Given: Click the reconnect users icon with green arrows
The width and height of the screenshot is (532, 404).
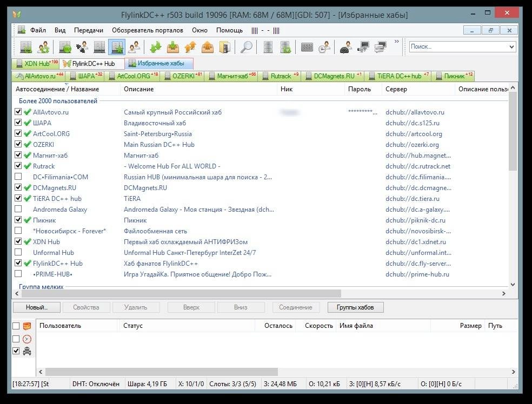Looking at the screenshot, I should pyautogui.click(x=43, y=47).
